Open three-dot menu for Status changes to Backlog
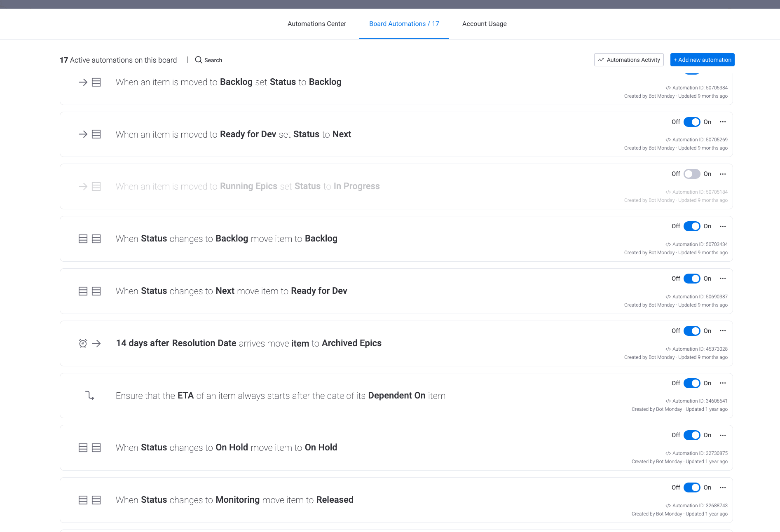 723,226
